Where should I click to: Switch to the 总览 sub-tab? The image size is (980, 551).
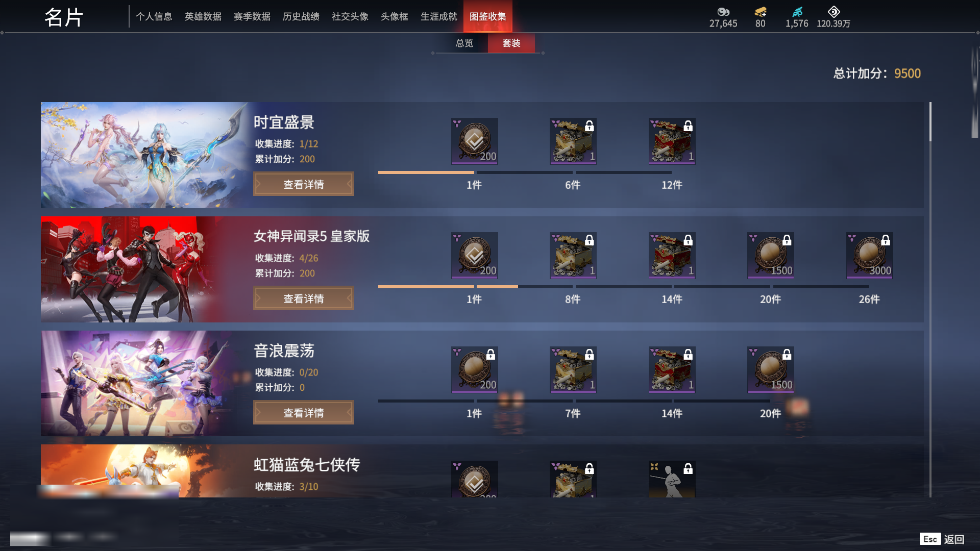(x=464, y=43)
